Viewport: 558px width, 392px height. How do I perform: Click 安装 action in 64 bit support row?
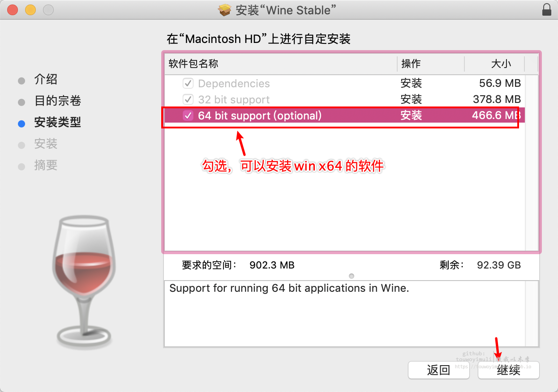click(411, 115)
